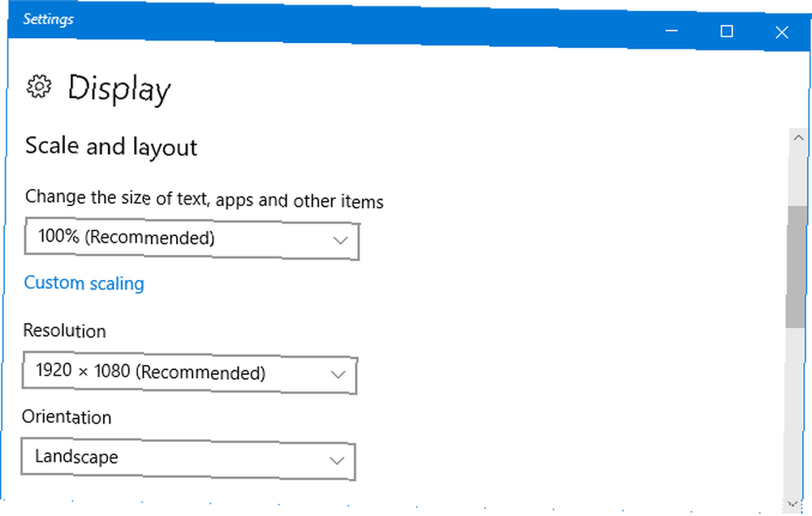Click the Scale and layout heading
This screenshot has width=812, height=516.
tap(111, 146)
